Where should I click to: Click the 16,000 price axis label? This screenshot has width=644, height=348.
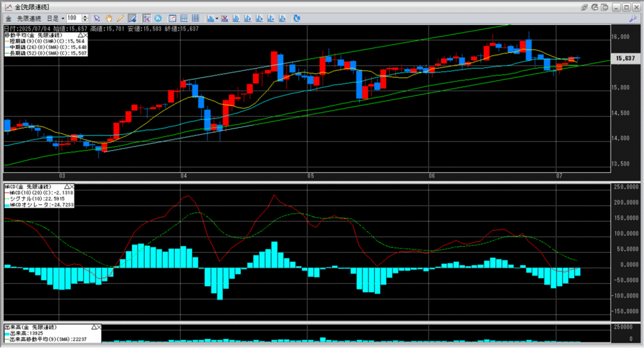(x=621, y=36)
